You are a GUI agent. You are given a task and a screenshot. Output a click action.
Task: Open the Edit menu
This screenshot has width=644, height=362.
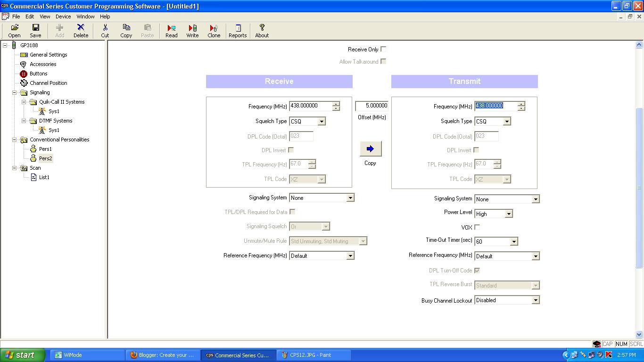[30, 16]
